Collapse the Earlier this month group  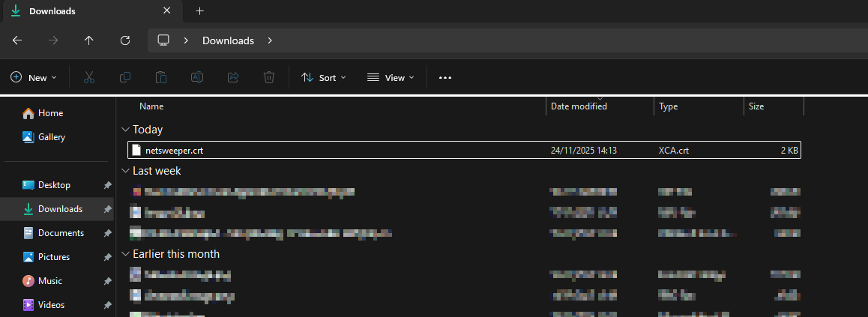tap(126, 254)
